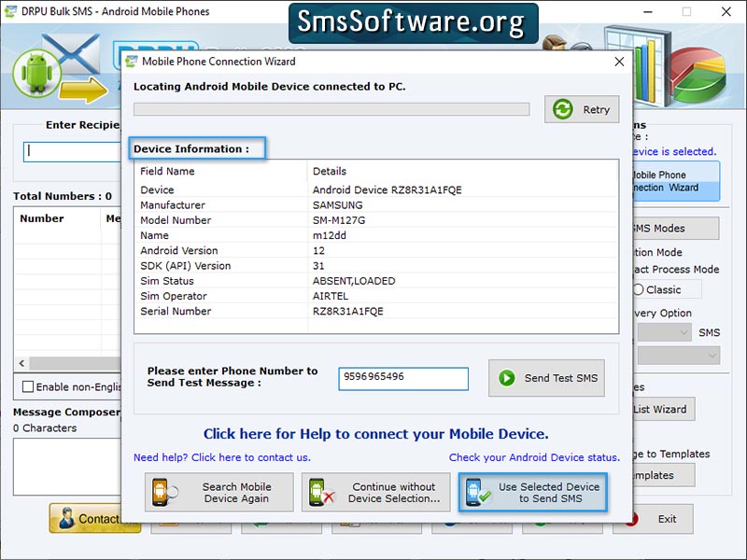Enable the non-English checkbox

(x=27, y=385)
